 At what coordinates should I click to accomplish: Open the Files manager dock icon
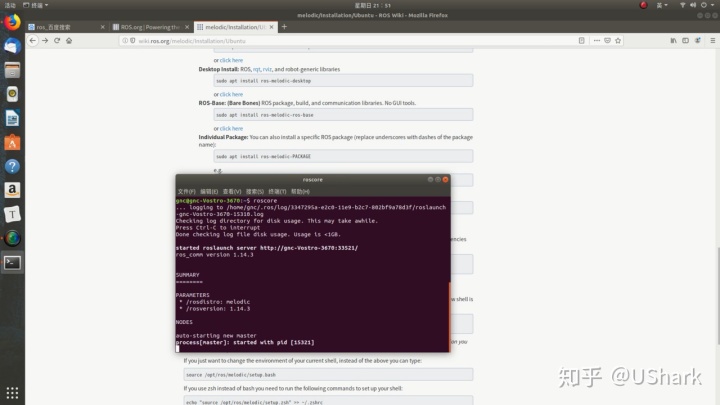click(12, 70)
